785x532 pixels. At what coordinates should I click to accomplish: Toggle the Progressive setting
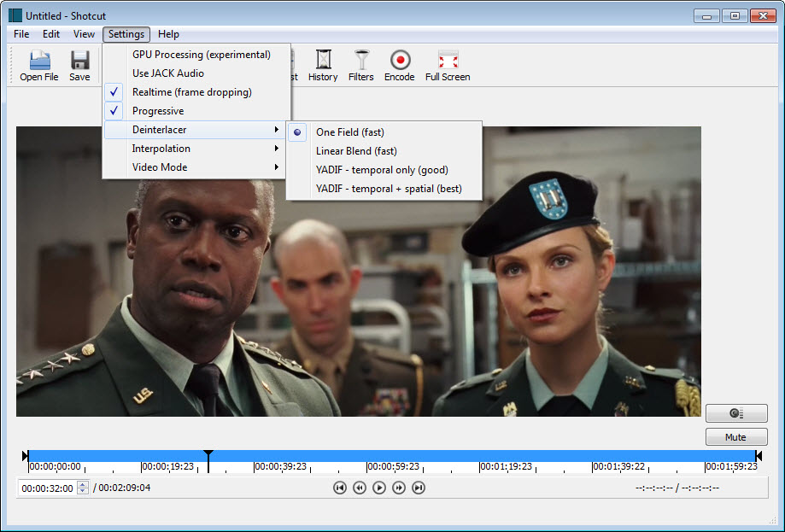pyautogui.click(x=196, y=111)
